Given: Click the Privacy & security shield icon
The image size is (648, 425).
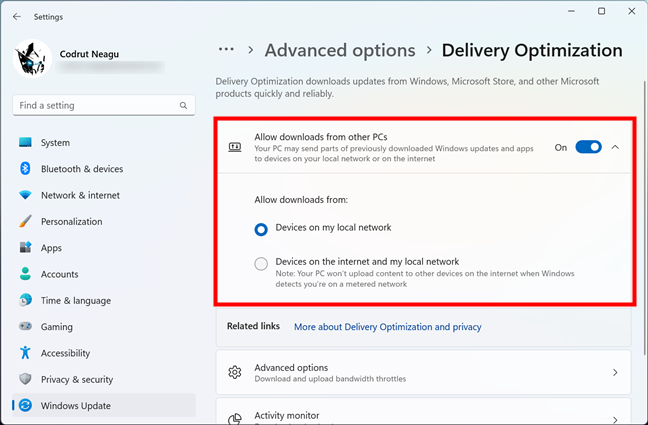Looking at the screenshot, I should coord(25,379).
